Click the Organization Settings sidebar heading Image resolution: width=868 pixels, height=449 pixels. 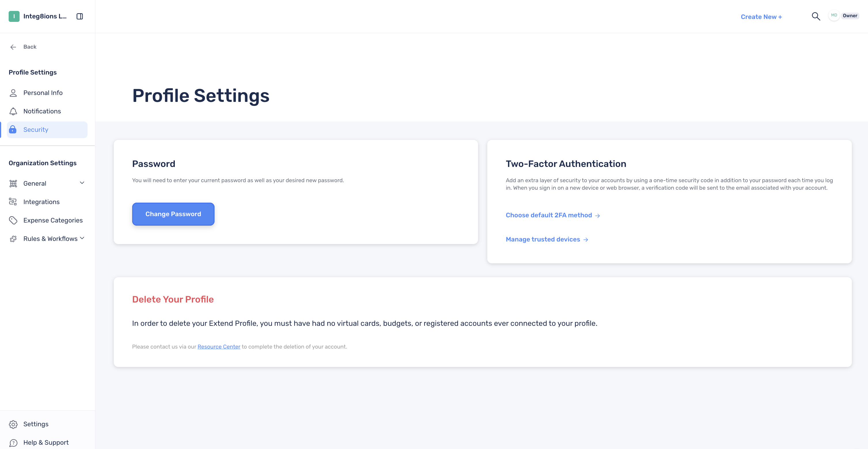click(42, 163)
